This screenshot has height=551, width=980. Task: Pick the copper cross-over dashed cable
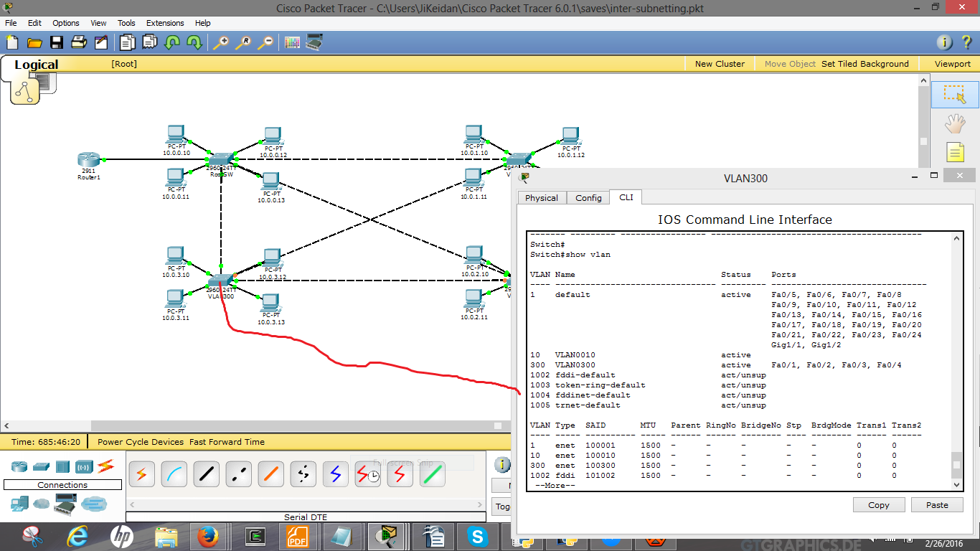click(238, 474)
